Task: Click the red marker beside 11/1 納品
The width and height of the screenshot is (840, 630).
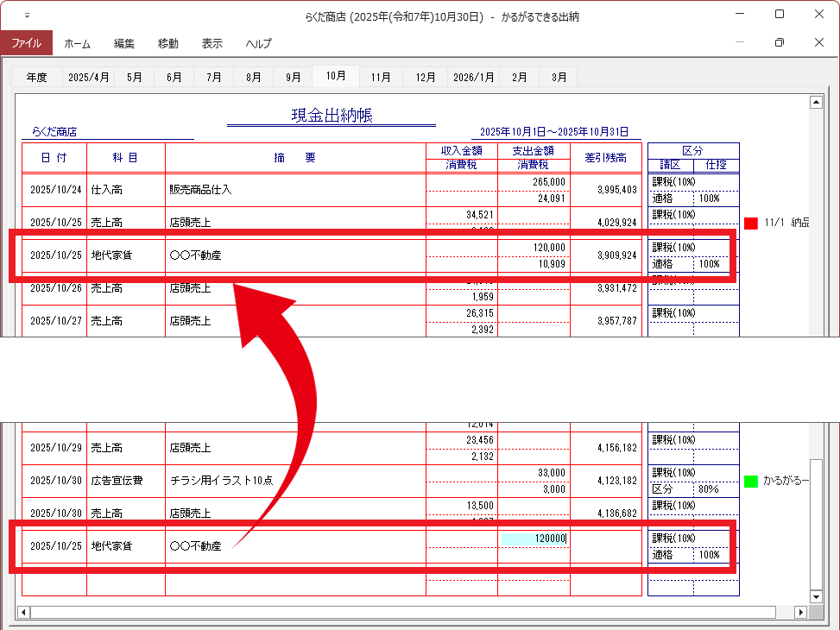Action: 750,224
